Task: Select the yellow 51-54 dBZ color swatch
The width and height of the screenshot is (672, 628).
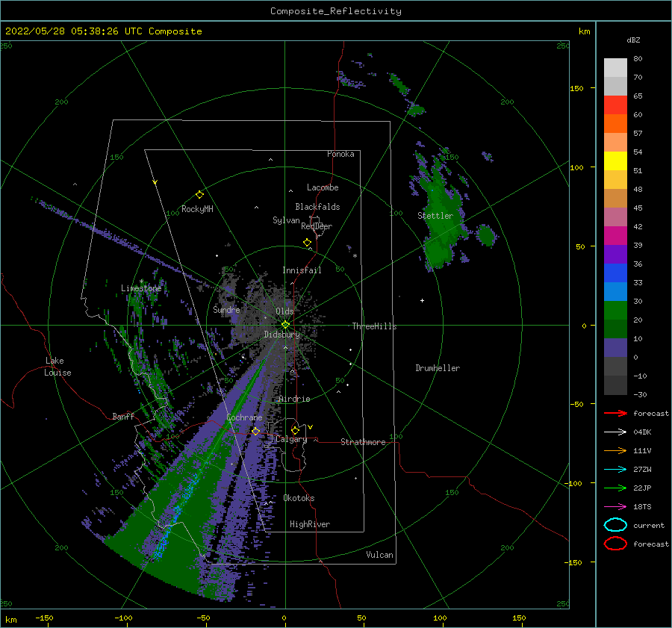Action: 615,161
